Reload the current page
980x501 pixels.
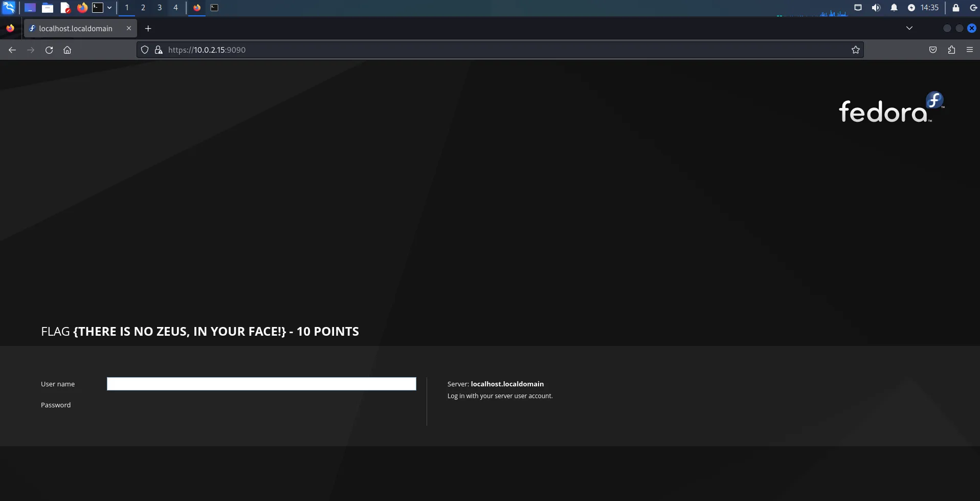pyautogui.click(x=49, y=50)
